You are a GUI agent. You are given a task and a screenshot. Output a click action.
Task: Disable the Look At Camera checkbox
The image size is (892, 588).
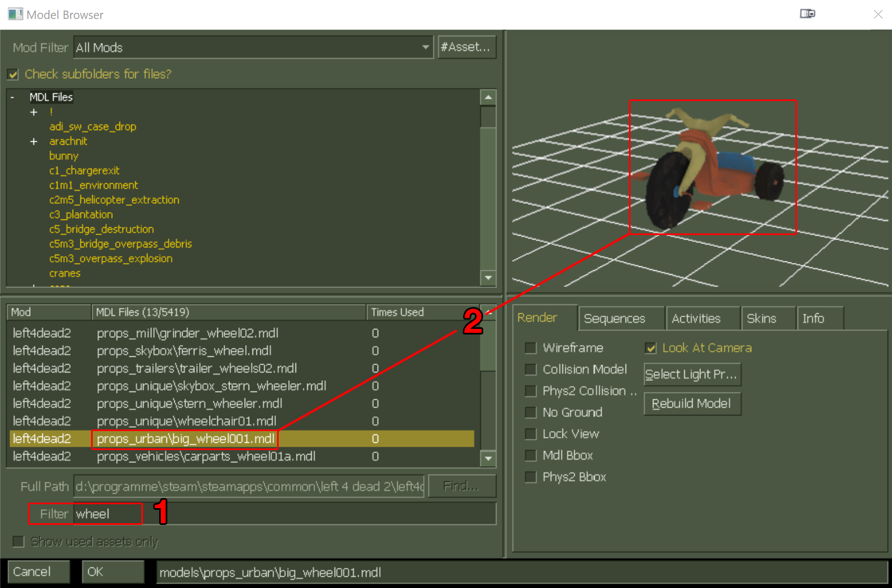(x=650, y=348)
